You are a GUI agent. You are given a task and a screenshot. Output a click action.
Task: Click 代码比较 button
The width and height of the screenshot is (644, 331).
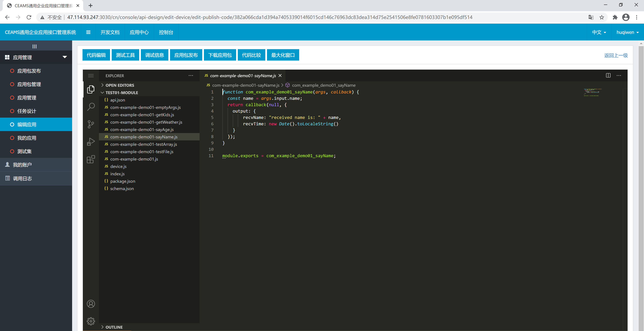[252, 55]
